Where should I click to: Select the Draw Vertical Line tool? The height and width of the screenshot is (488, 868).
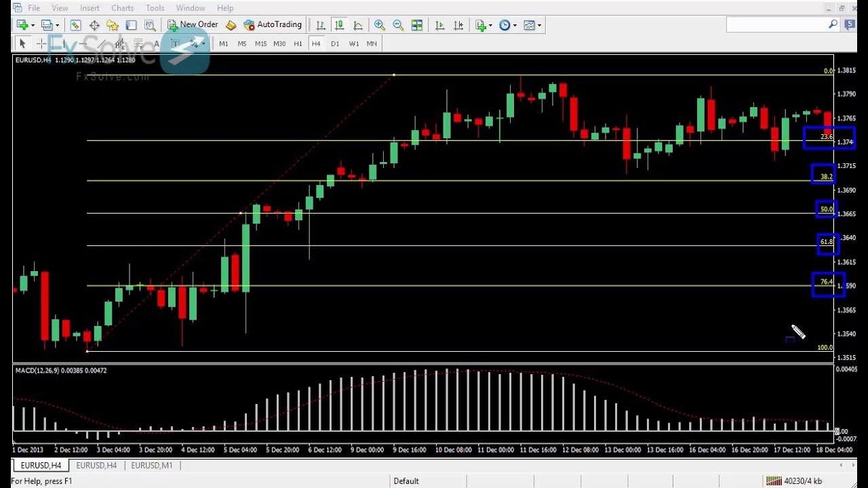point(64,43)
